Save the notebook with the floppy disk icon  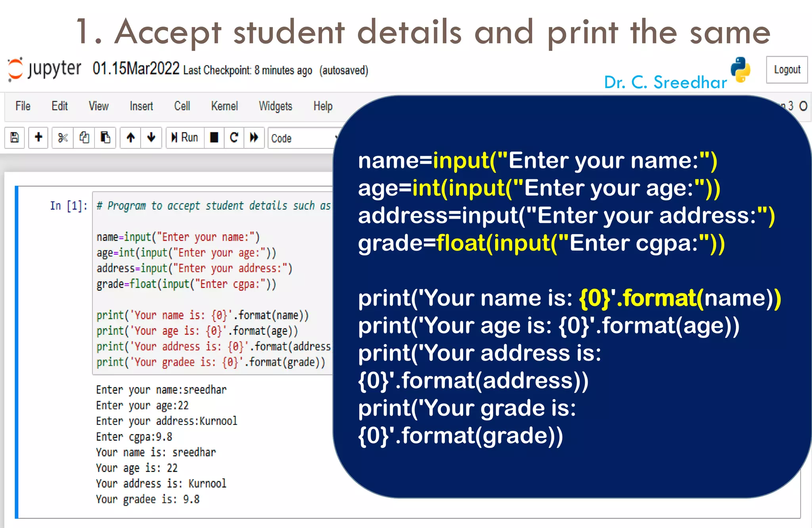15,138
